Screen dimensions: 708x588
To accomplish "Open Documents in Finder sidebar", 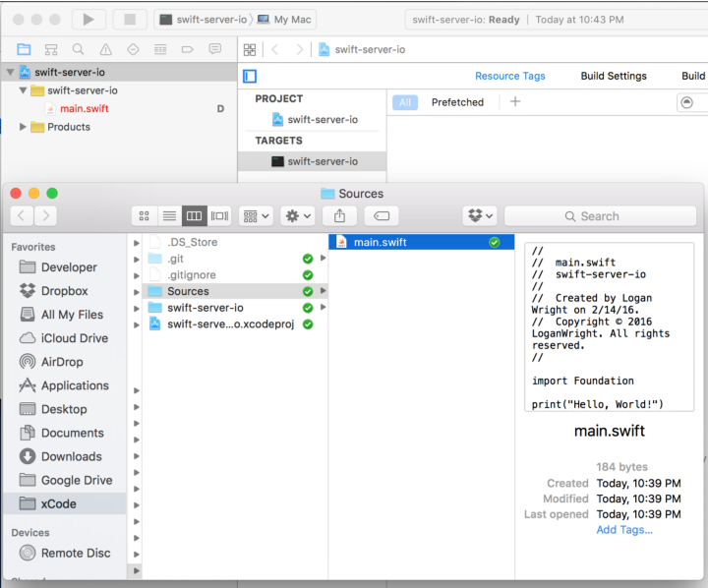I will (64, 433).
